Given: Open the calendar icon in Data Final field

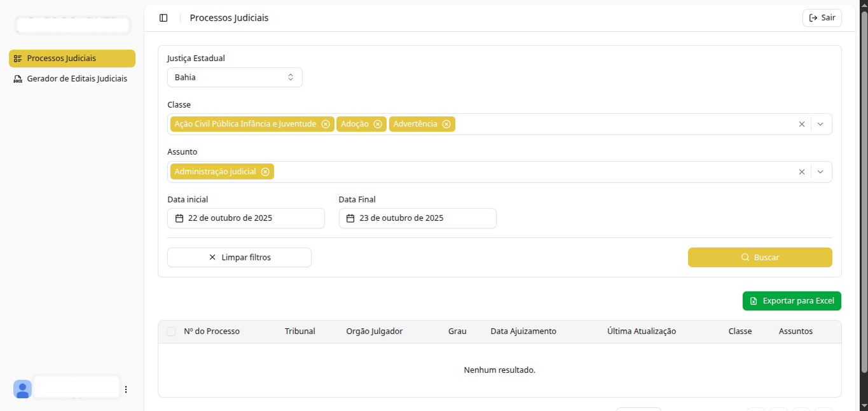Looking at the screenshot, I should 350,218.
